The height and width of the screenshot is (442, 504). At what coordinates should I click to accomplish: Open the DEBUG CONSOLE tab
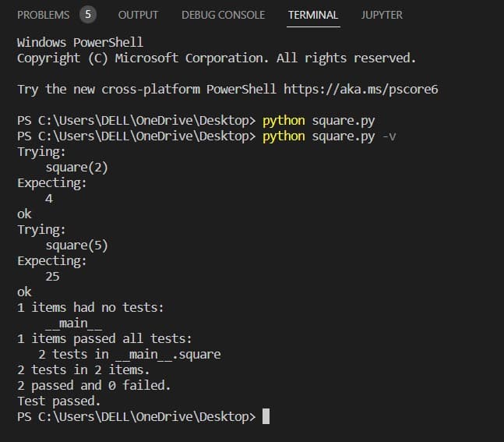pyautogui.click(x=223, y=15)
